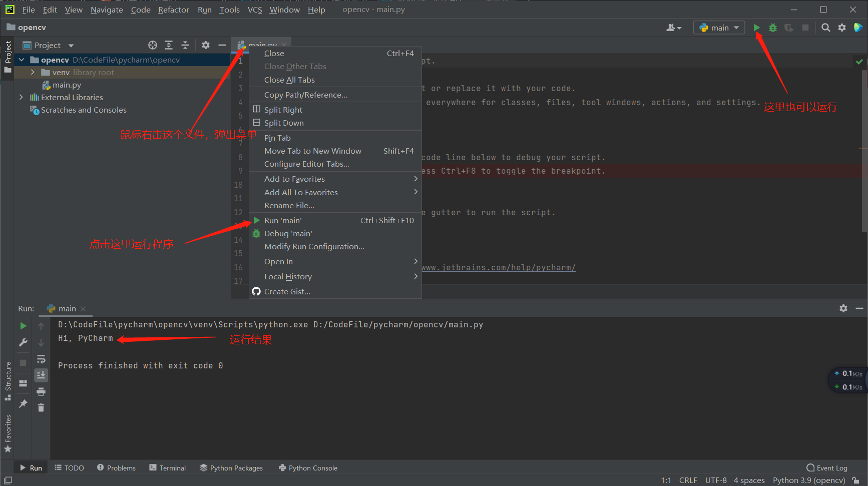Screen dimensions: 868x486
Task: Open IDE settings gear in the top toolbar
Action: tap(842, 28)
